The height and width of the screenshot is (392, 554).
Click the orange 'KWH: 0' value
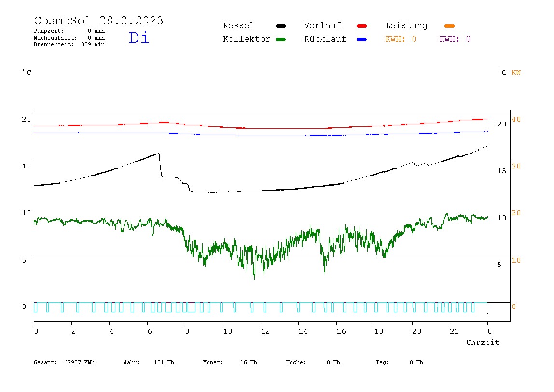pos(401,39)
